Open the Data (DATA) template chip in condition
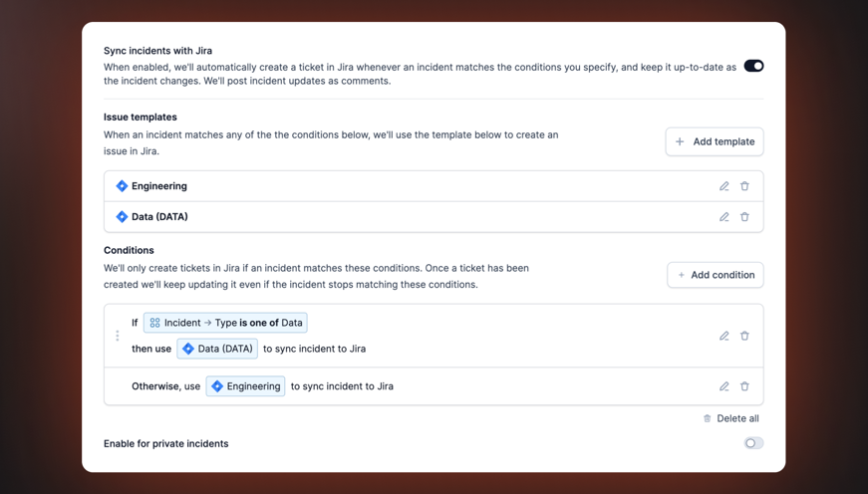Screen dimensions: 868x494 click(x=217, y=349)
